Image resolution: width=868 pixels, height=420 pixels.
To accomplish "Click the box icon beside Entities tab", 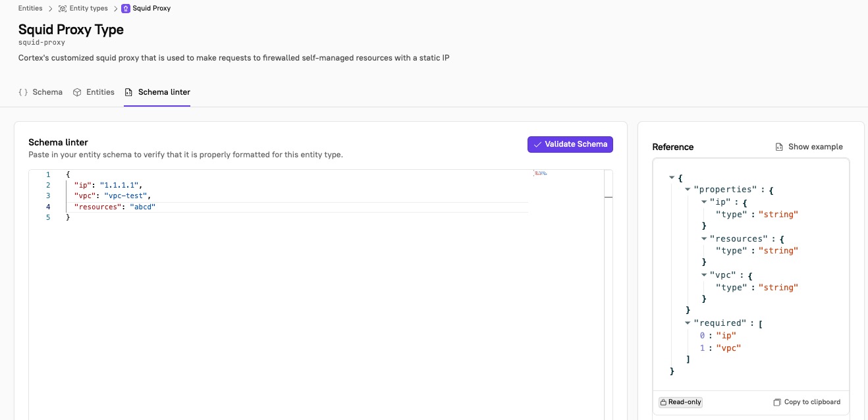I will coord(77,92).
